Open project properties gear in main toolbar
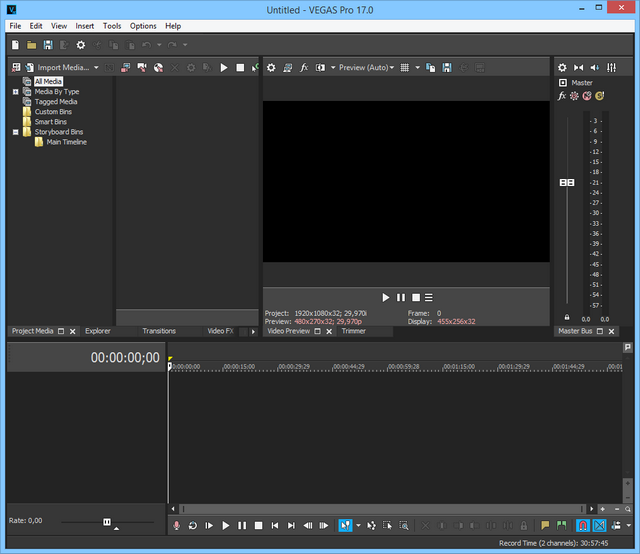Screen dimensions: 640x554 tap(81, 45)
